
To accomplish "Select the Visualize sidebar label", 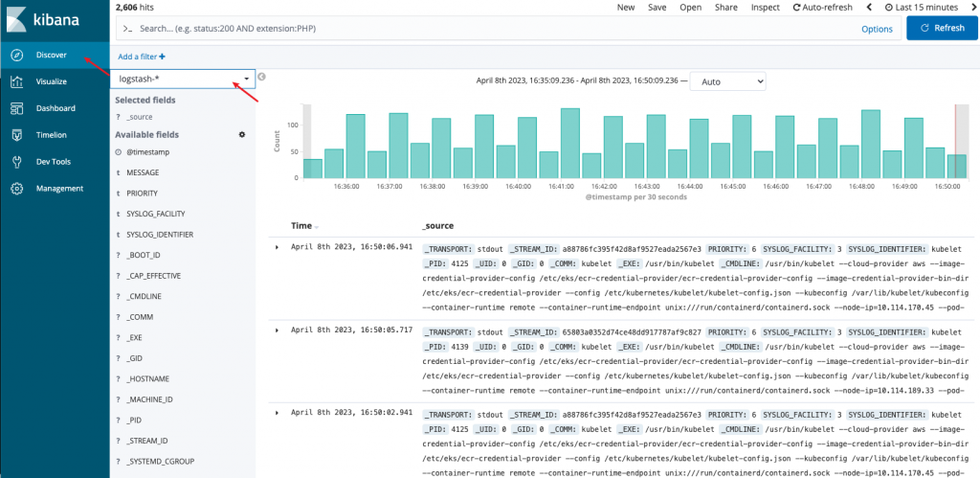I will [52, 81].
